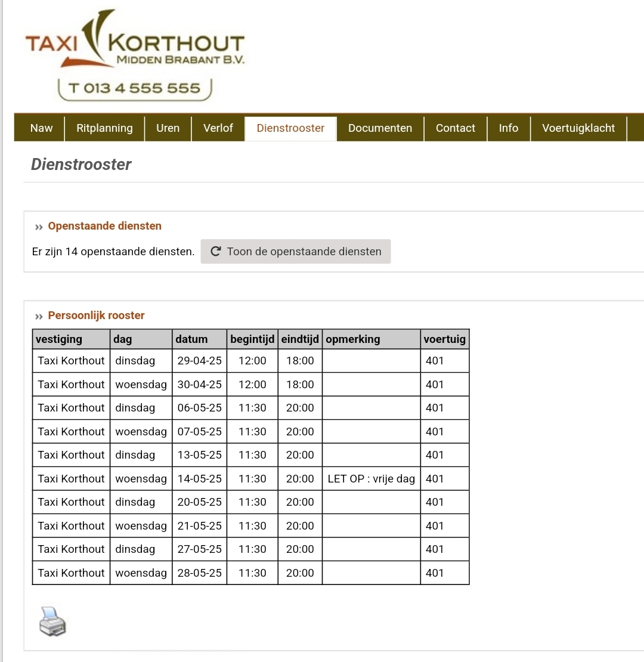The height and width of the screenshot is (662, 644).
Task: Open the Info tab
Action: [508, 128]
